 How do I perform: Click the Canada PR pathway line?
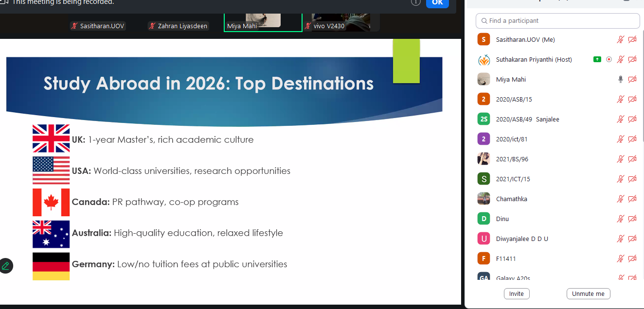tap(155, 202)
